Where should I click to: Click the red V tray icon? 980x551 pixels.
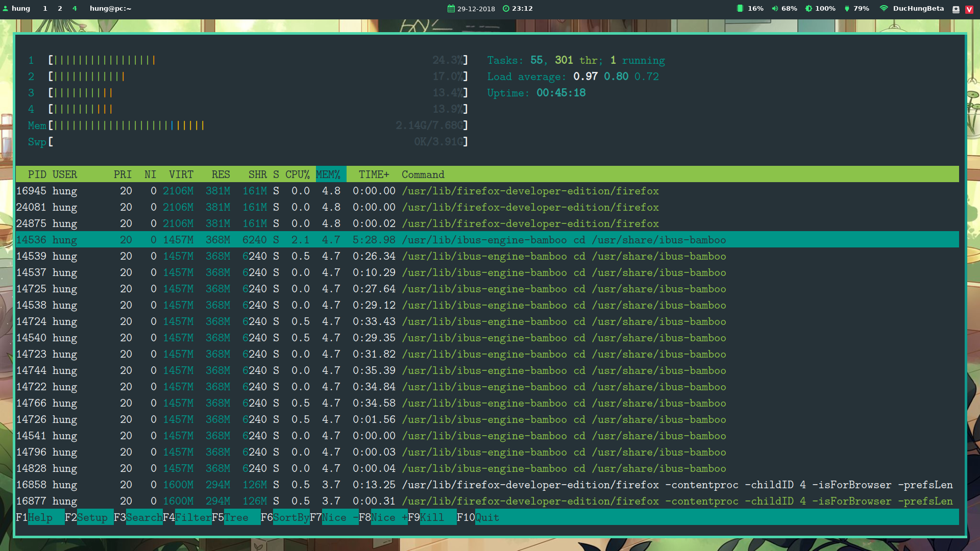[969, 9]
